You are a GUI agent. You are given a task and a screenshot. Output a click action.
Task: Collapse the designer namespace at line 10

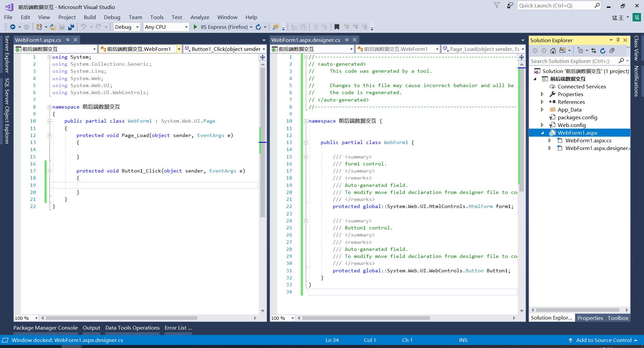coord(306,121)
